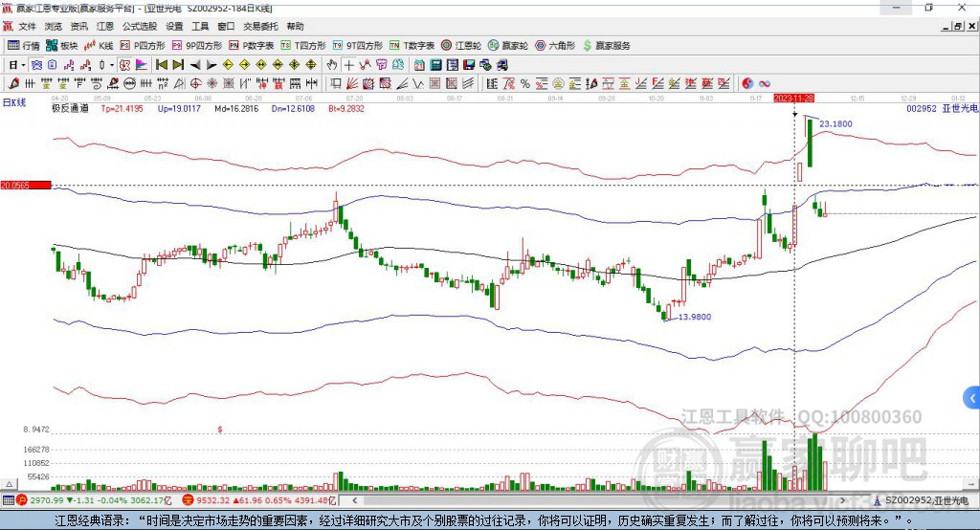Image resolution: width=980 pixels, height=530 pixels.
Task: Open the 资讯 menu
Action: 78,26
